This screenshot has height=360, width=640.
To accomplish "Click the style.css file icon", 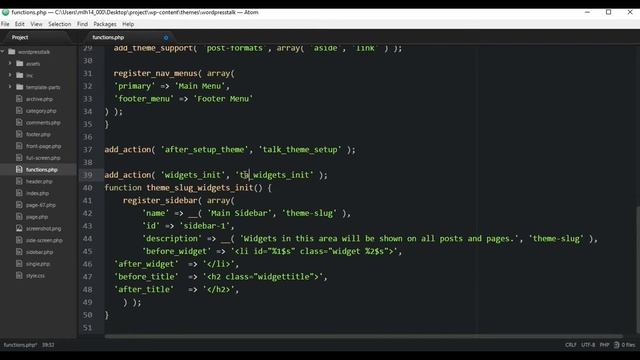I will point(19,276).
